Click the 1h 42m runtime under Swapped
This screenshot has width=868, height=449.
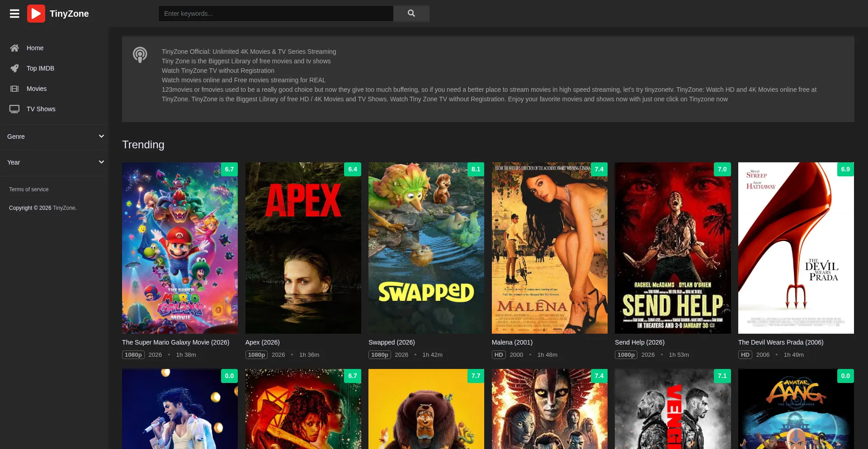432,355
